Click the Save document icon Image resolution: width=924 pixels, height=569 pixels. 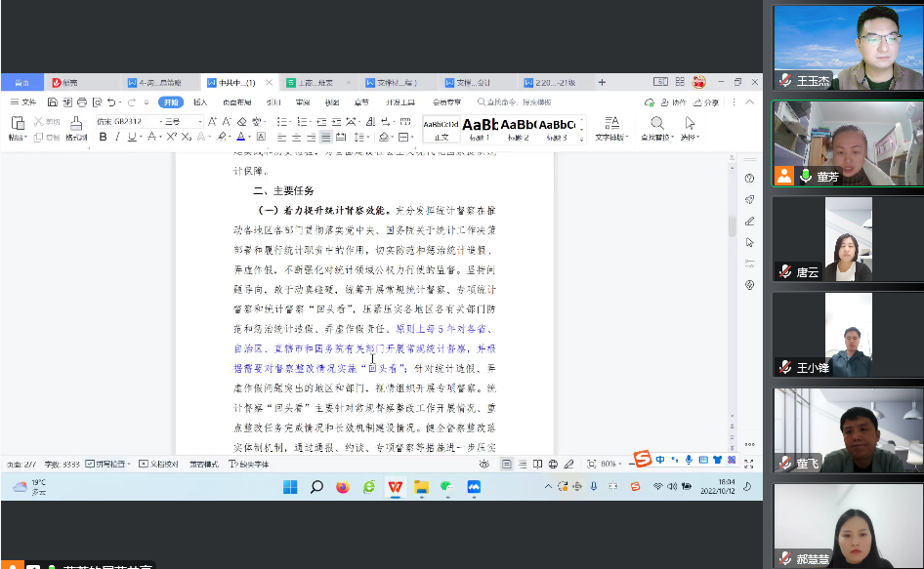53,102
